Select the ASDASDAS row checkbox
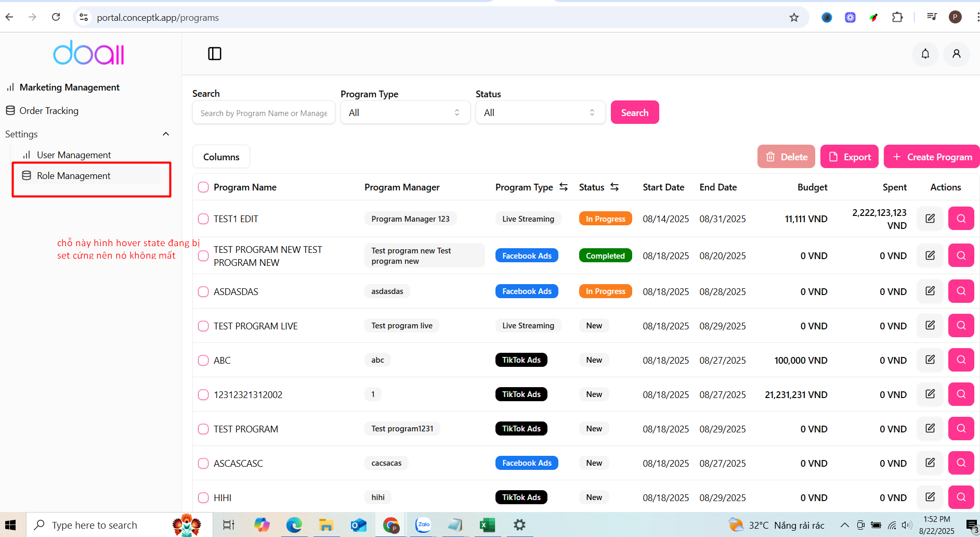This screenshot has height=537, width=980. (203, 292)
